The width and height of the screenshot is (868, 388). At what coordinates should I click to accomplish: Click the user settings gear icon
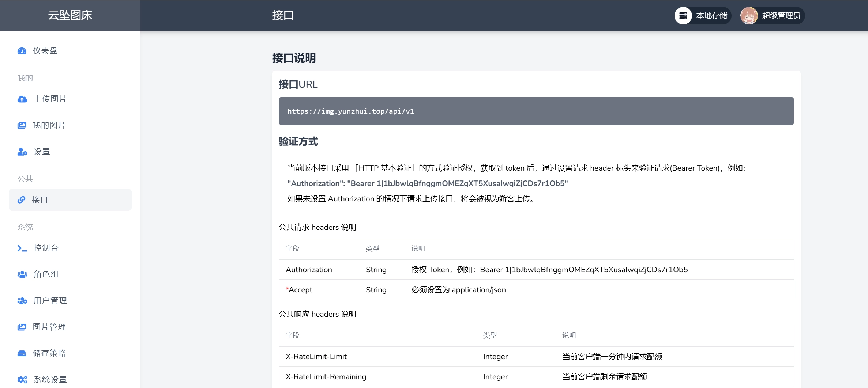(22, 152)
